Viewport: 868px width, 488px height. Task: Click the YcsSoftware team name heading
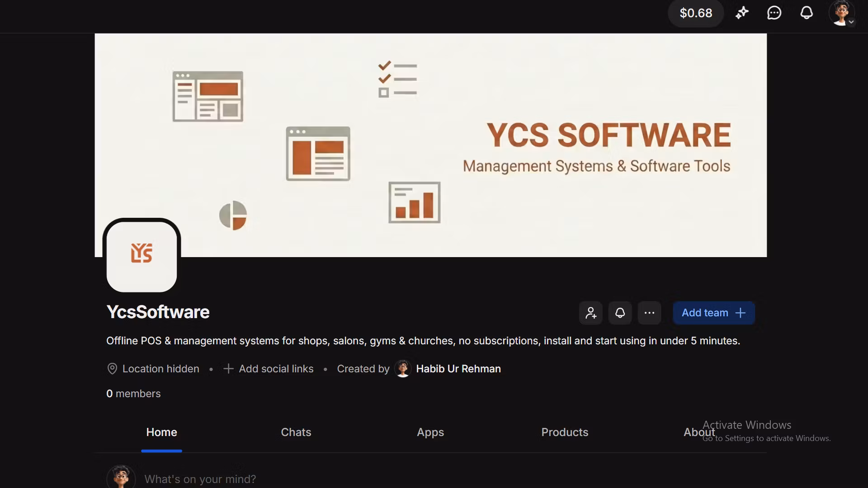(158, 312)
